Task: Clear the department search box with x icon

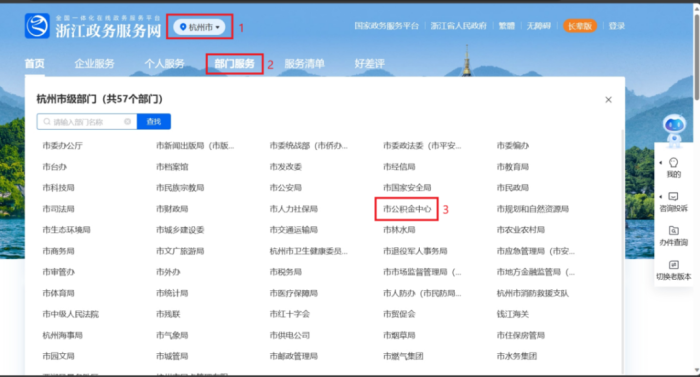Action: point(128,121)
